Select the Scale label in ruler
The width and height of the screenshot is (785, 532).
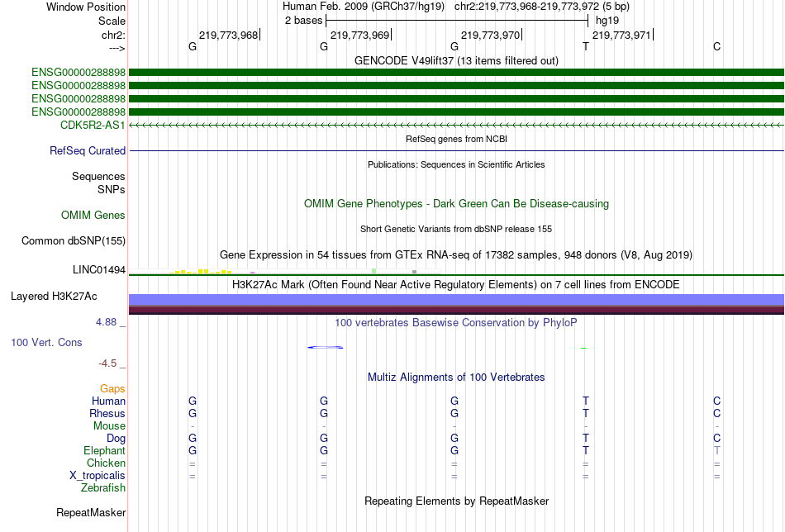pos(112,21)
